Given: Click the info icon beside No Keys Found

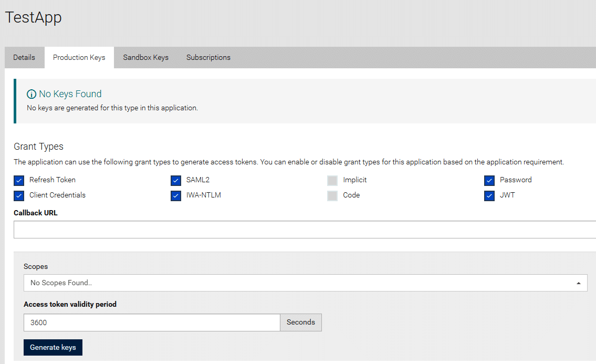Looking at the screenshot, I should point(32,94).
